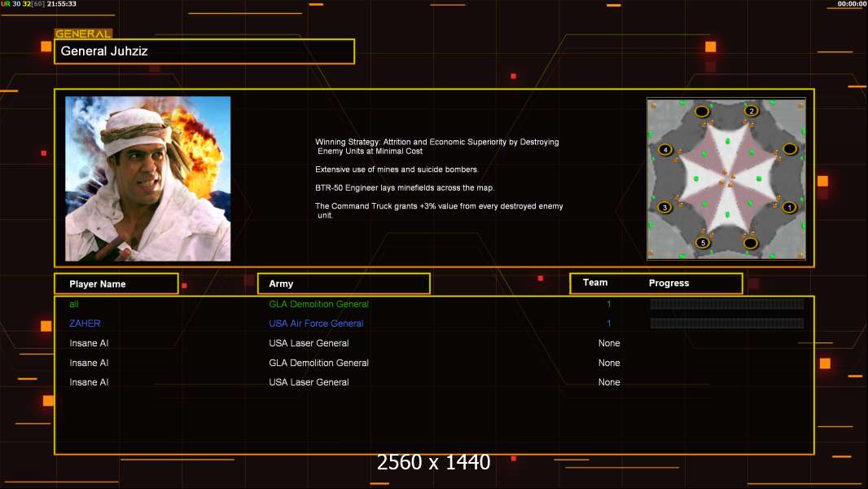Click ali's loading progress bar
This screenshot has width=868, height=489.
point(726,304)
